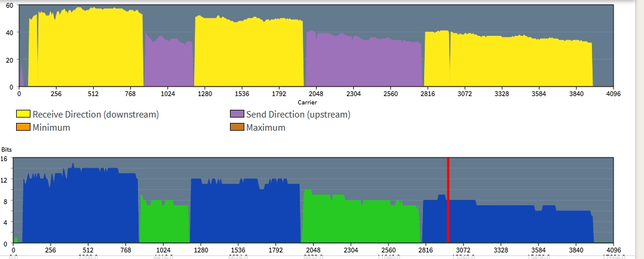Click the middle yellow downstream band near 1536
644x259 pixels.
[x=249, y=54]
